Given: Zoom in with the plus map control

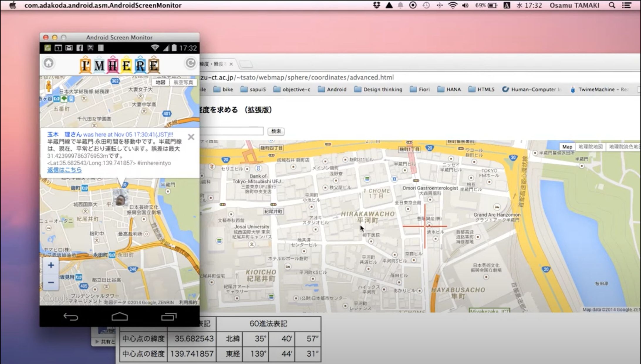Looking at the screenshot, I should [51, 265].
